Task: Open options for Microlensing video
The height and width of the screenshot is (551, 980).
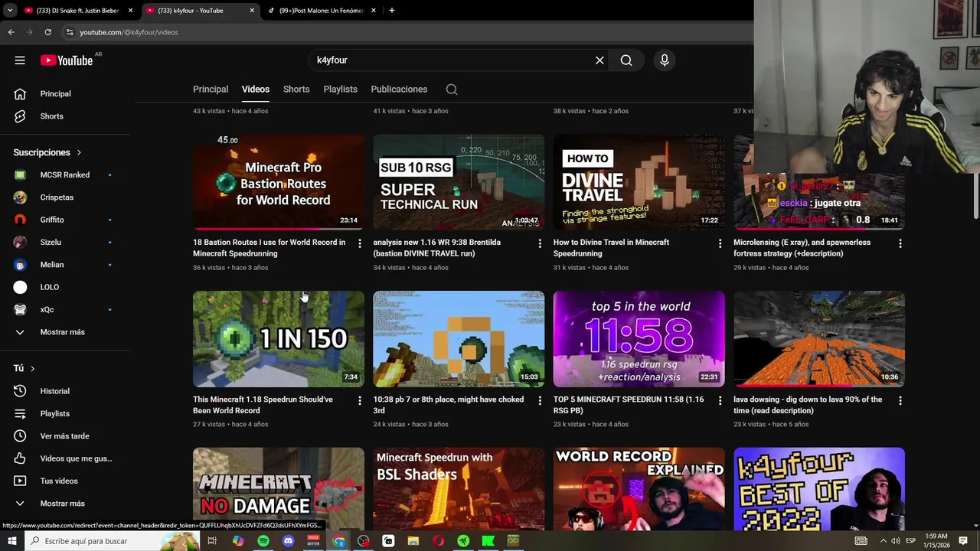Action: 900,243
